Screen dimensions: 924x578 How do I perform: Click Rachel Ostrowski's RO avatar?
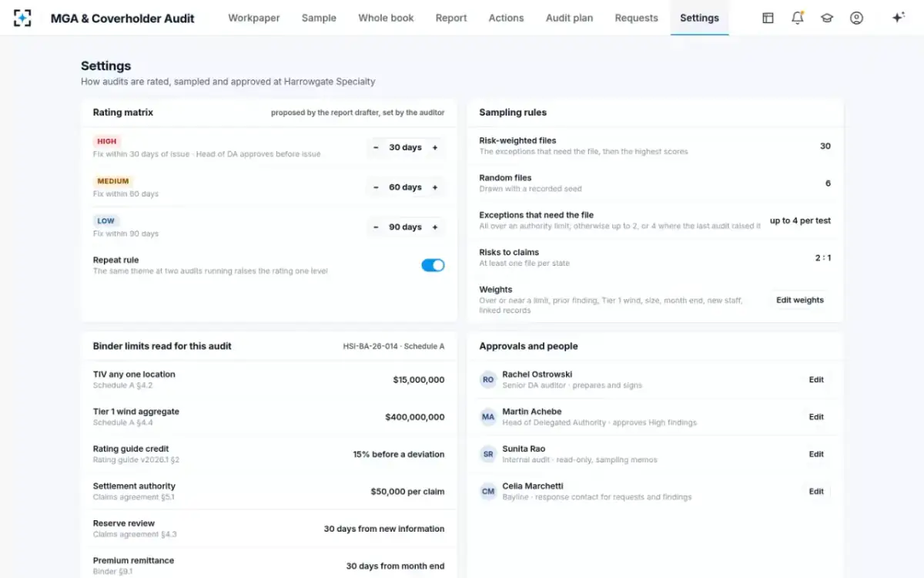coord(488,379)
